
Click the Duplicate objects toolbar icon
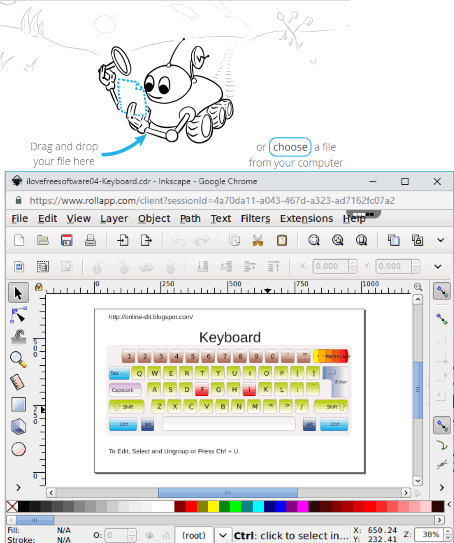click(394, 240)
